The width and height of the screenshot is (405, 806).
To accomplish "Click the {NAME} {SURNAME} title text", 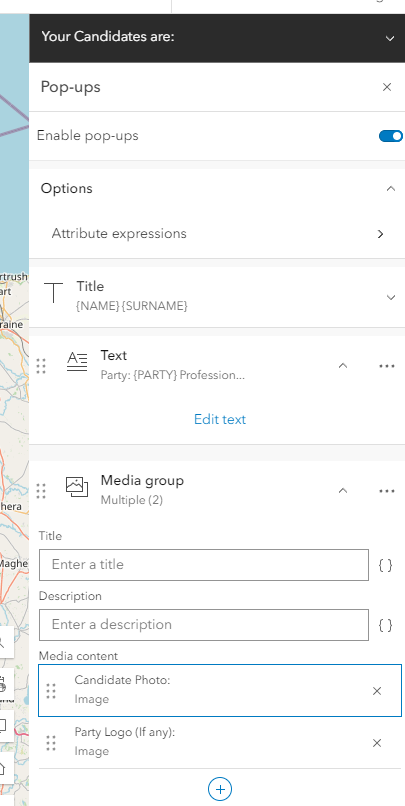I will (x=132, y=306).
